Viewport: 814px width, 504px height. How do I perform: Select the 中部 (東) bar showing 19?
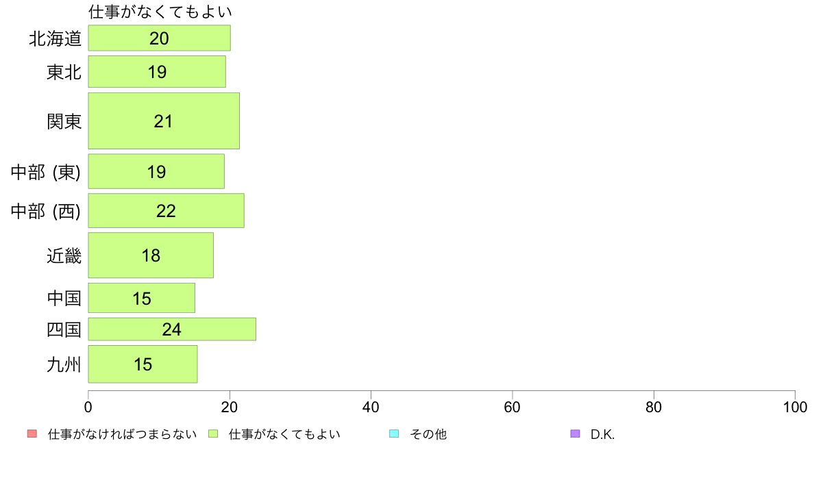156,171
